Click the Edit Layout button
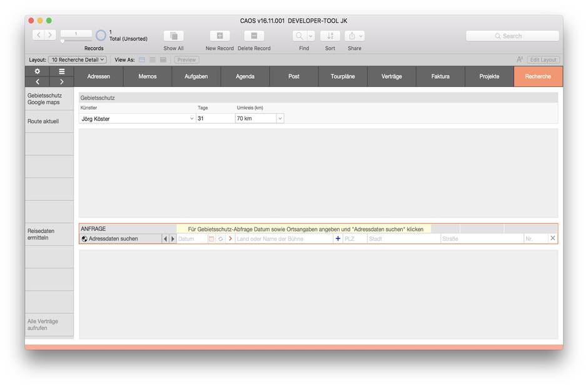The width and height of the screenshot is (588, 388). point(543,59)
